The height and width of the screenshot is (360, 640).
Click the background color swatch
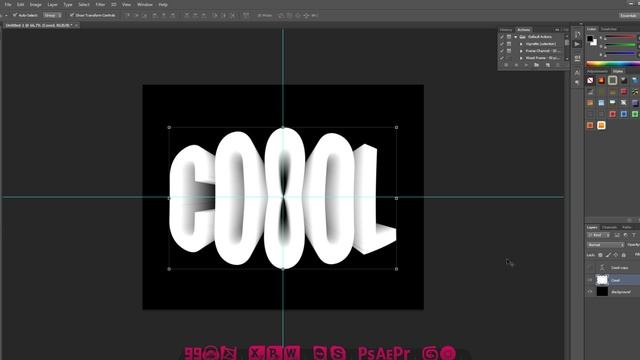click(594, 42)
